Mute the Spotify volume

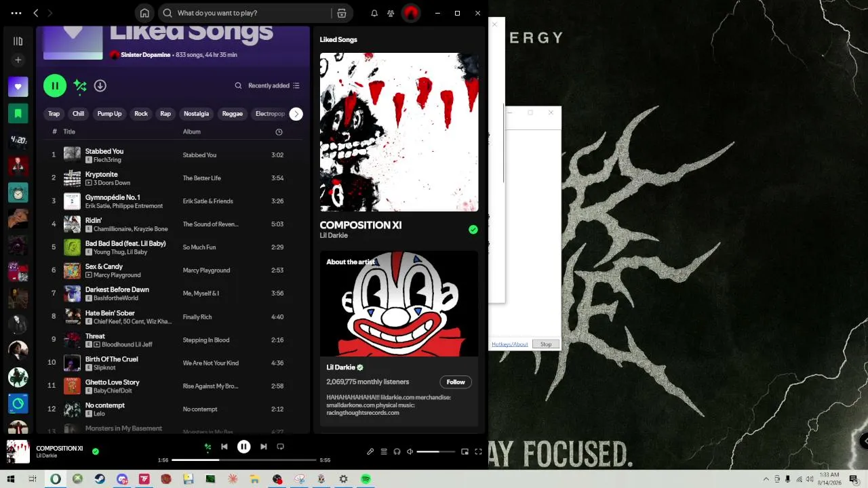pos(410,451)
